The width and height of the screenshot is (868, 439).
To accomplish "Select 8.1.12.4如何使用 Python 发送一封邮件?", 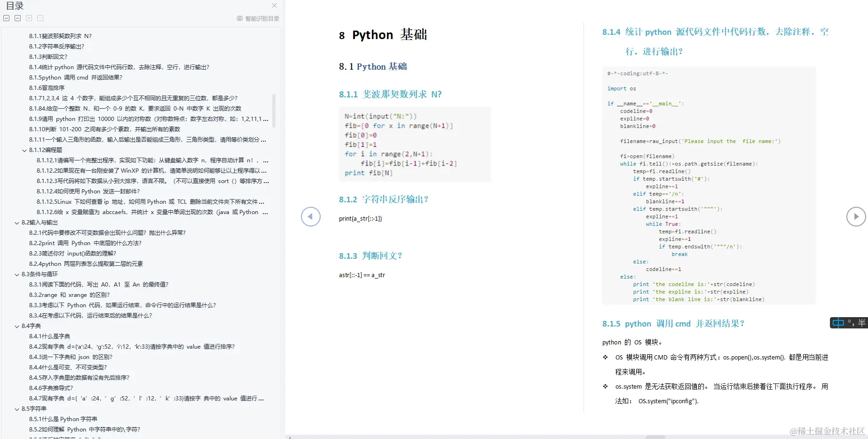I will 88,192.
